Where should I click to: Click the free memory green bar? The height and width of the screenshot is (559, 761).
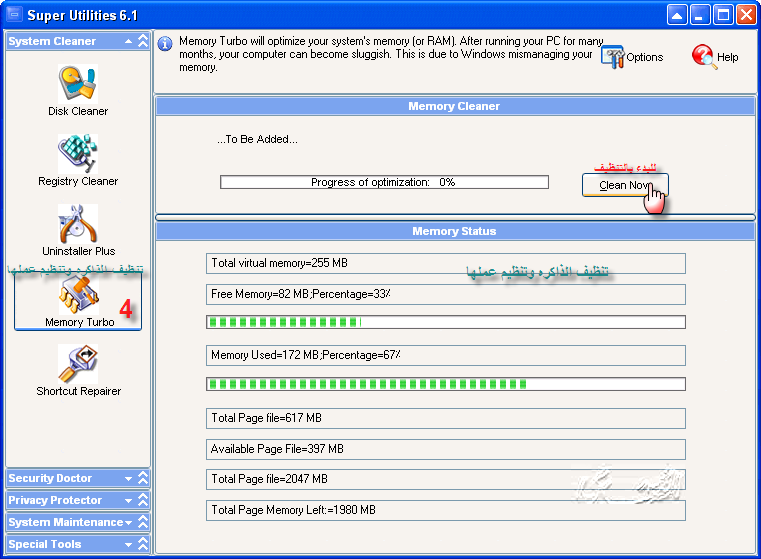[446, 322]
